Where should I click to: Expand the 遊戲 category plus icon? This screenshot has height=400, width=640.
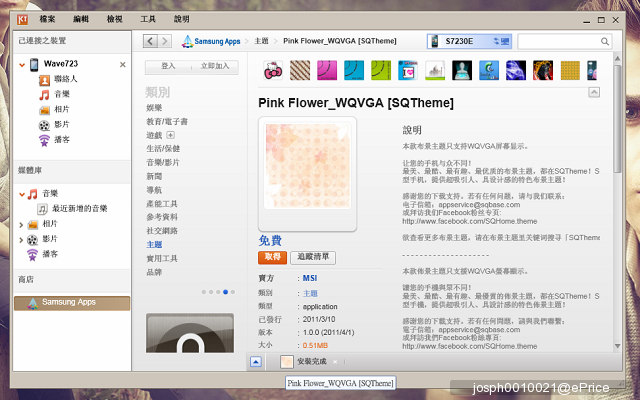[x=171, y=135]
